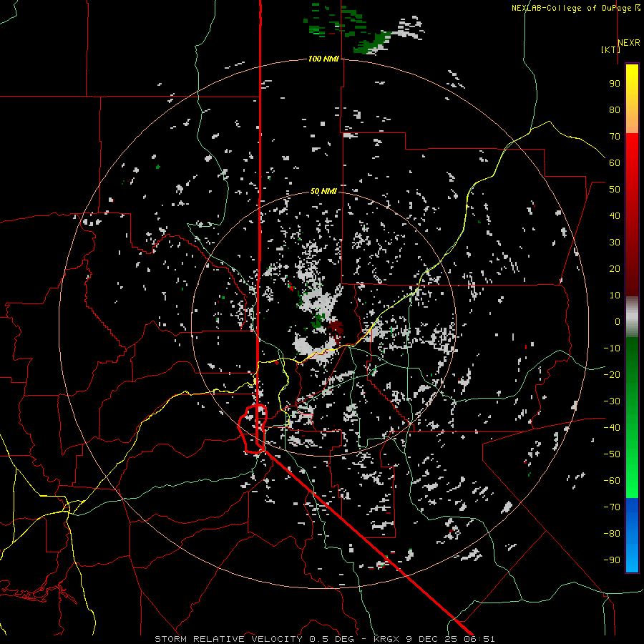This screenshot has width=644, height=644.
Task: Click the NEXR label above the scale
Action: click(x=628, y=43)
